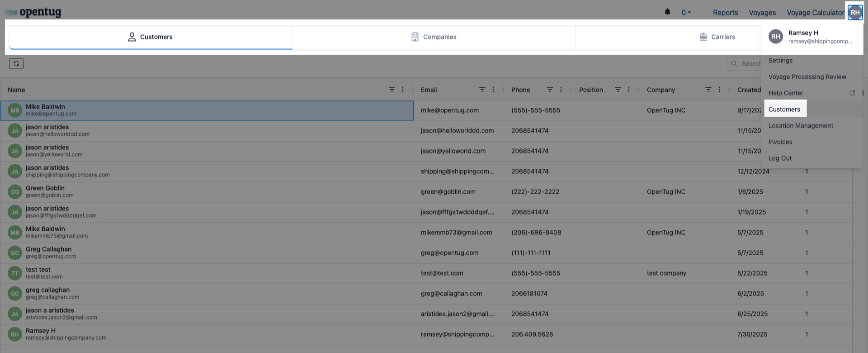Screen dimensions: 868x353
Task: Select Location Management from user menu
Action: [801, 126]
